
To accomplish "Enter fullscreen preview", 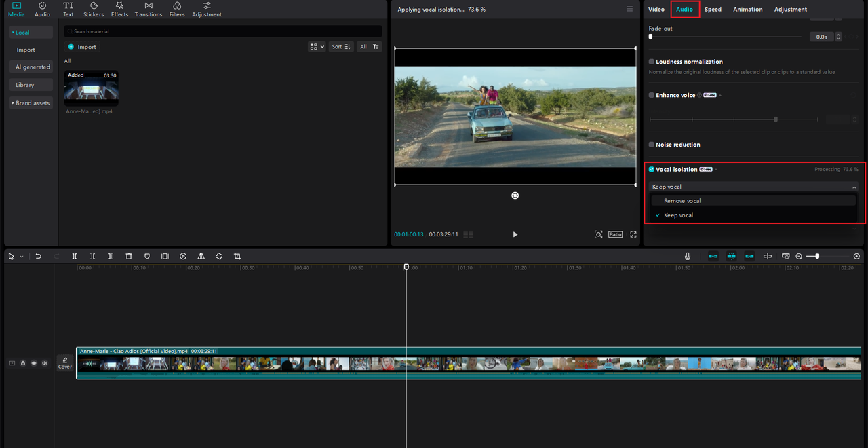I will (633, 234).
